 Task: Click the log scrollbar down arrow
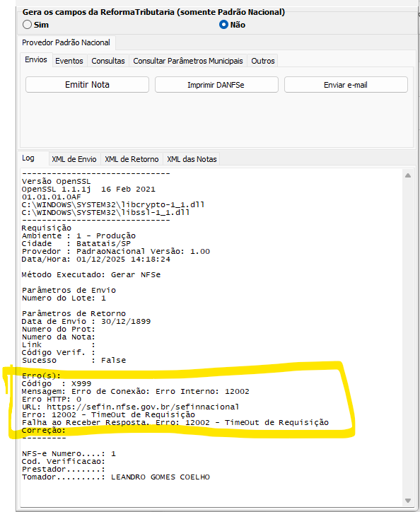click(408, 500)
